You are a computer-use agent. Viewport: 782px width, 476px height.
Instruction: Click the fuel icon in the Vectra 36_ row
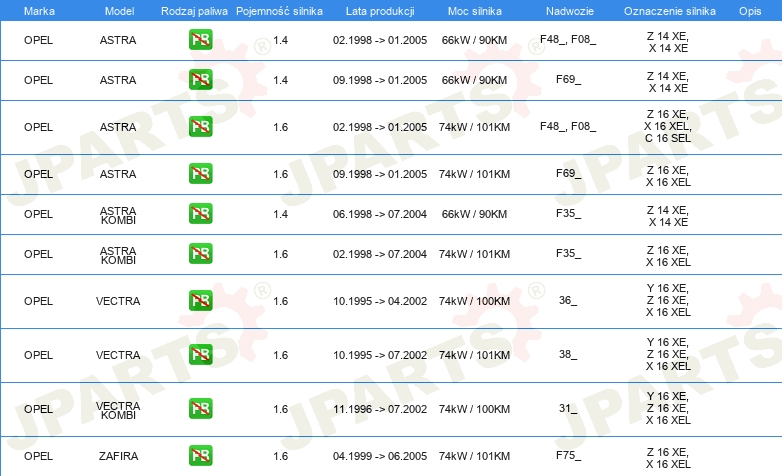pos(200,300)
